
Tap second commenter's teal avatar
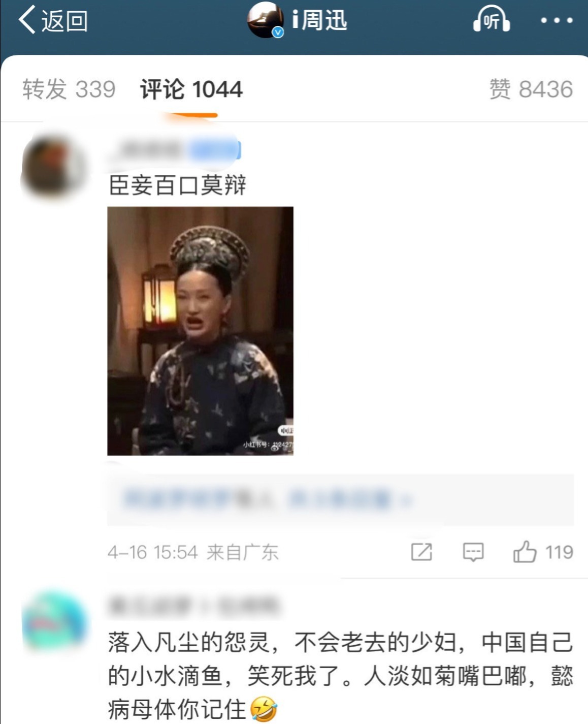coord(54,621)
